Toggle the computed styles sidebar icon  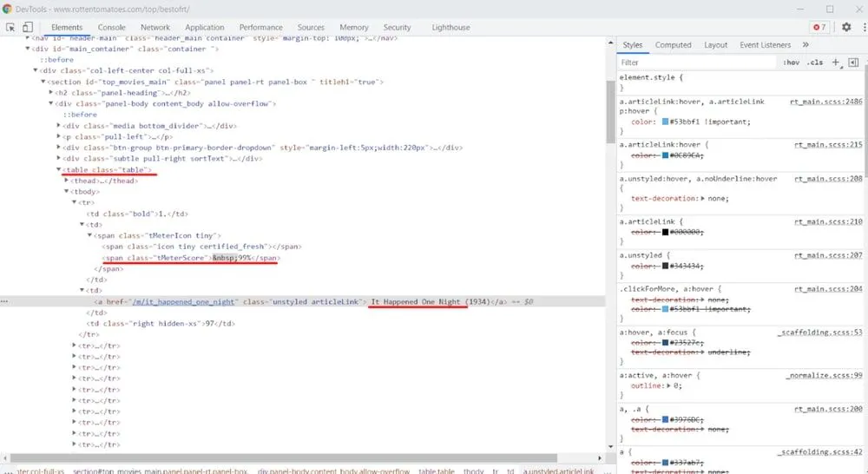(853, 62)
